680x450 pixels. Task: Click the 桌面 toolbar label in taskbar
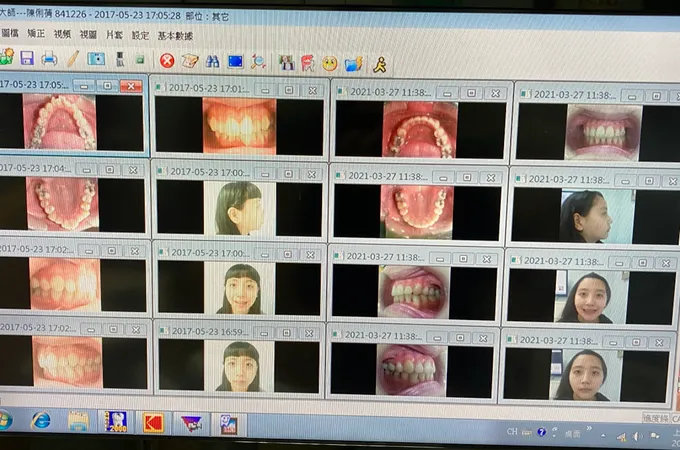click(x=573, y=433)
